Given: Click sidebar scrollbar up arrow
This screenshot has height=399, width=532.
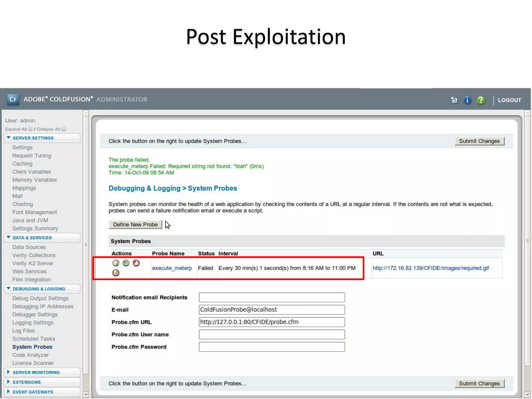Looking at the screenshot, I should [86, 113].
